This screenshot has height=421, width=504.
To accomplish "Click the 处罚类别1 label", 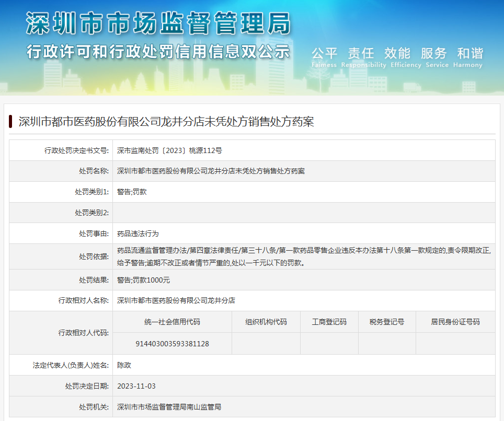I will 91,192.
